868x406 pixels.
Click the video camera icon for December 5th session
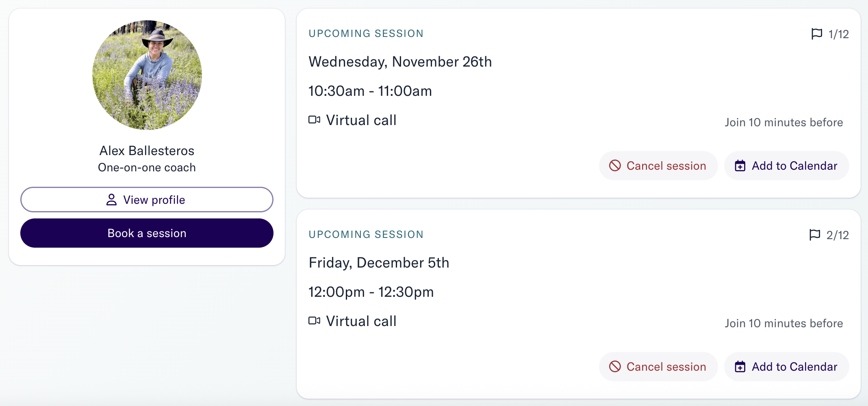click(315, 321)
